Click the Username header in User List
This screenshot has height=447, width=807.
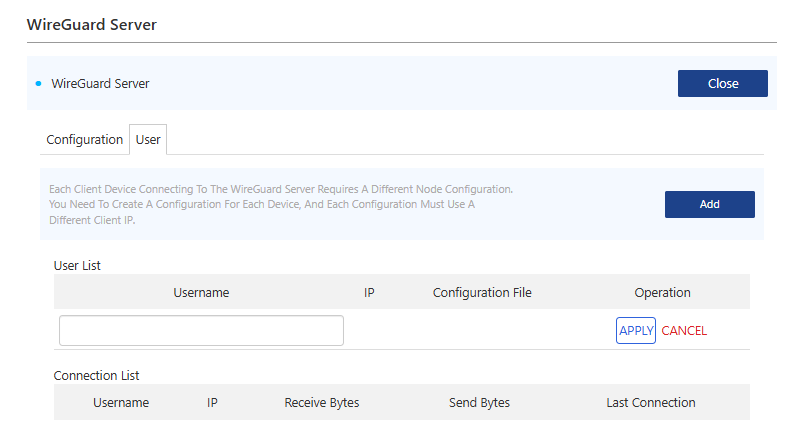pos(201,293)
